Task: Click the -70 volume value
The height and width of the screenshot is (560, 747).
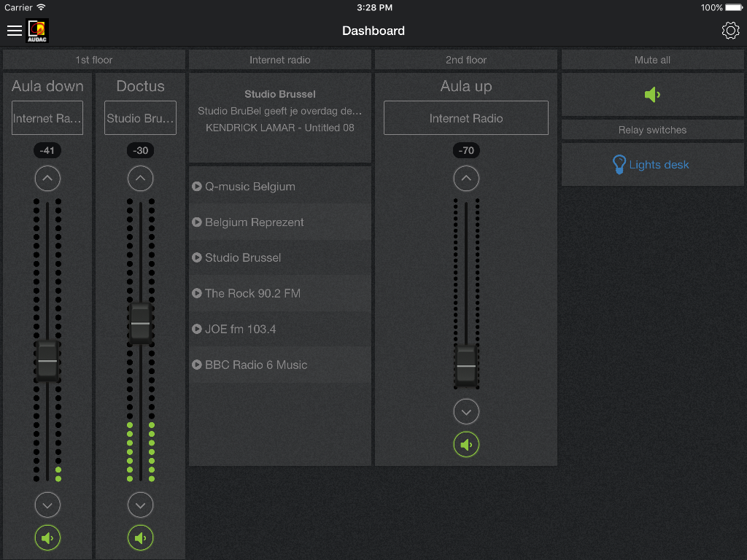Action: (x=466, y=150)
